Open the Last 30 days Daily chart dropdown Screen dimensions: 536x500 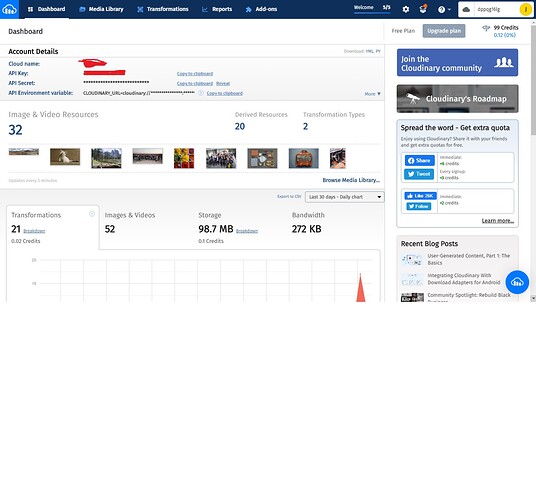click(x=345, y=197)
